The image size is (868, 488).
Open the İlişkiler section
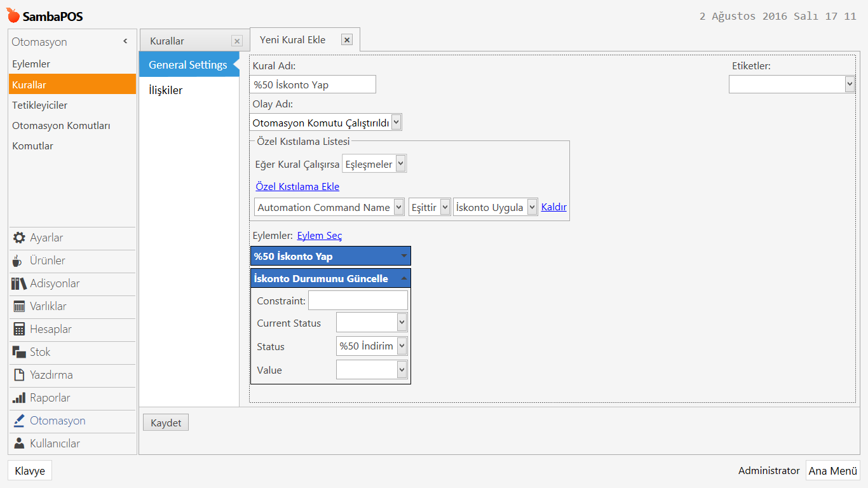[x=189, y=90]
